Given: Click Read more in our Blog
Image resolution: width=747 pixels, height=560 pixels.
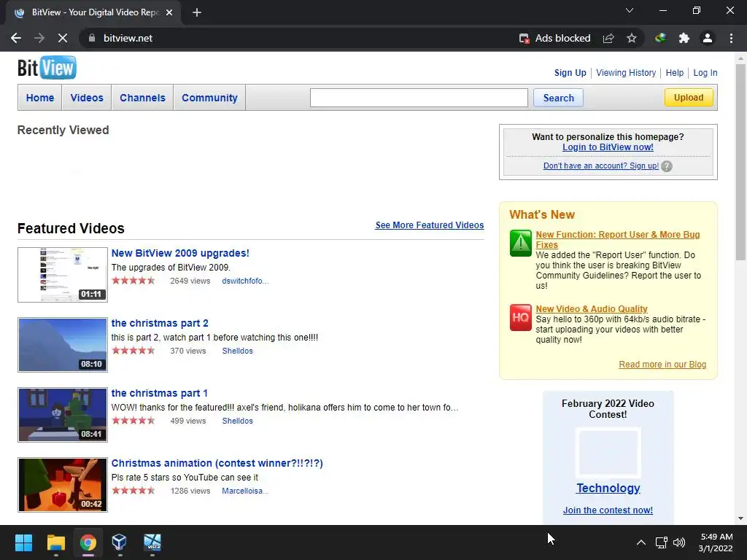Looking at the screenshot, I should [x=662, y=365].
